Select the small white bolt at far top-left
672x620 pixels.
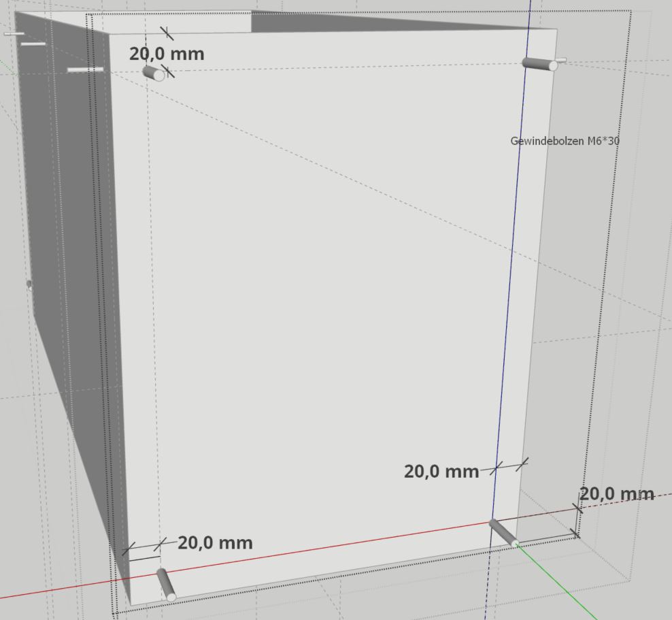click(14, 33)
